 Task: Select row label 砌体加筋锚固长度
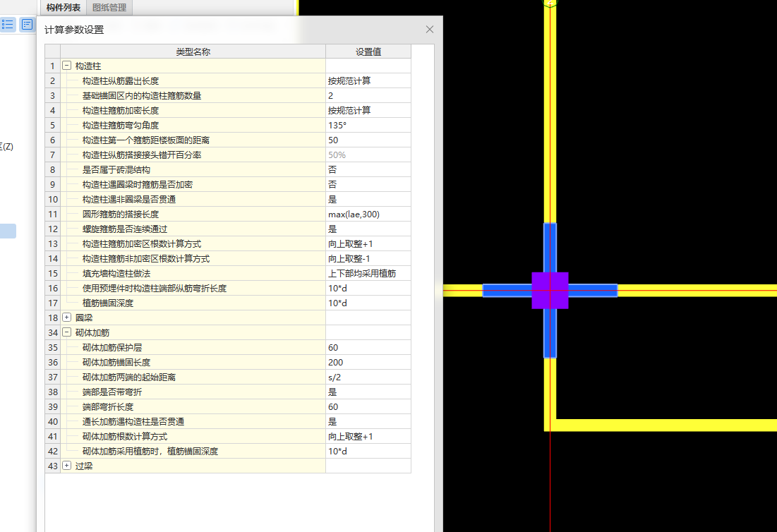pos(116,362)
